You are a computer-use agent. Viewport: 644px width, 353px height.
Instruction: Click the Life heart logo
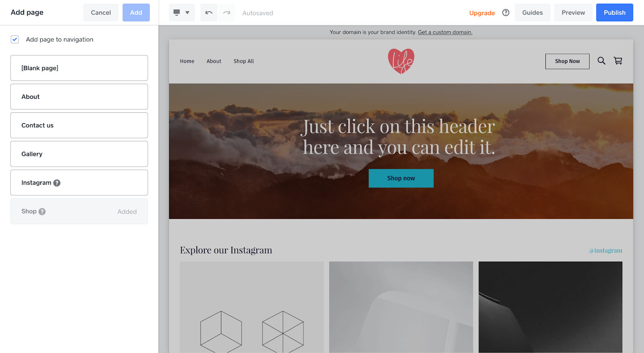pyautogui.click(x=401, y=61)
